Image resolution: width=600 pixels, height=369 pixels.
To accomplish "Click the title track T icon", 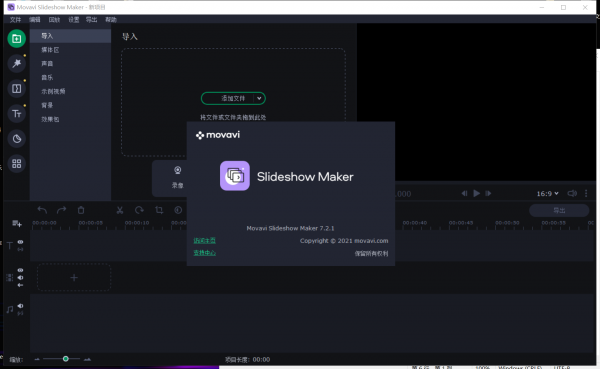I will click(x=10, y=245).
